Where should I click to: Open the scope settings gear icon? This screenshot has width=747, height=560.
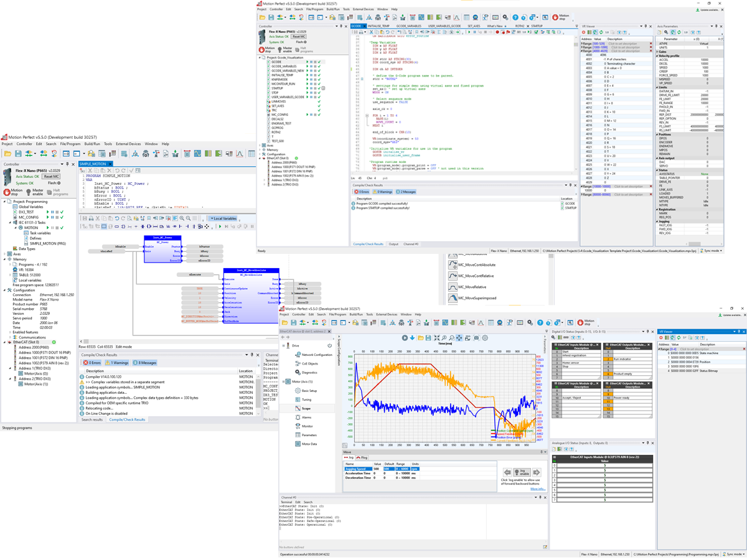(486, 338)
